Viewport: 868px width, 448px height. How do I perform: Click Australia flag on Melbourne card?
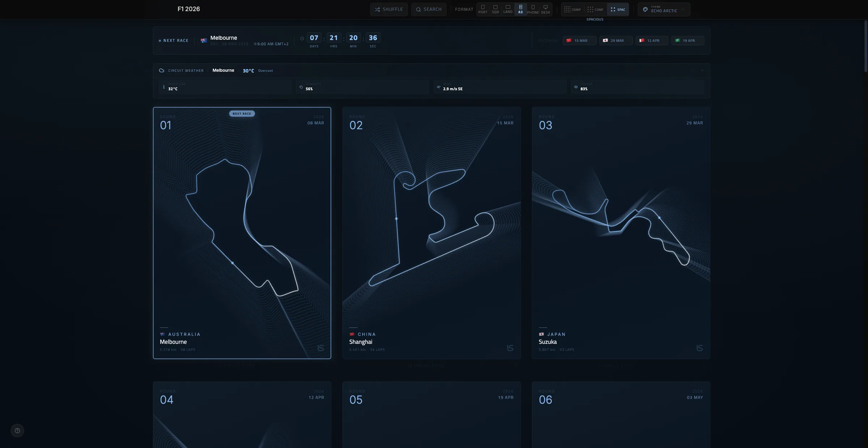(162, 334)
